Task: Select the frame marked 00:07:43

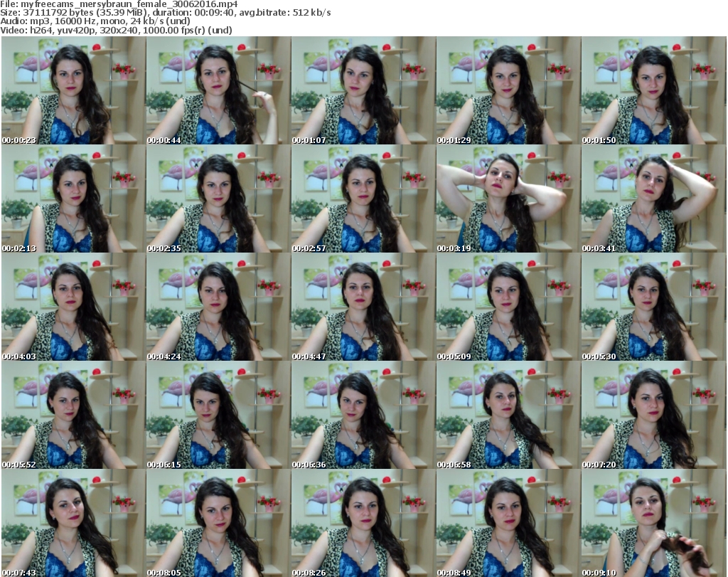Action: (x=73, y=523)
